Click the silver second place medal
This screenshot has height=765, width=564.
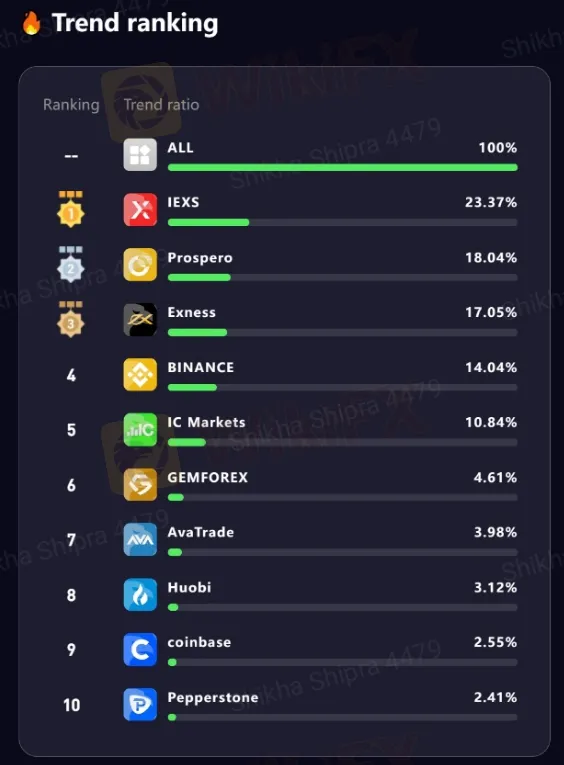pos(71,264)
